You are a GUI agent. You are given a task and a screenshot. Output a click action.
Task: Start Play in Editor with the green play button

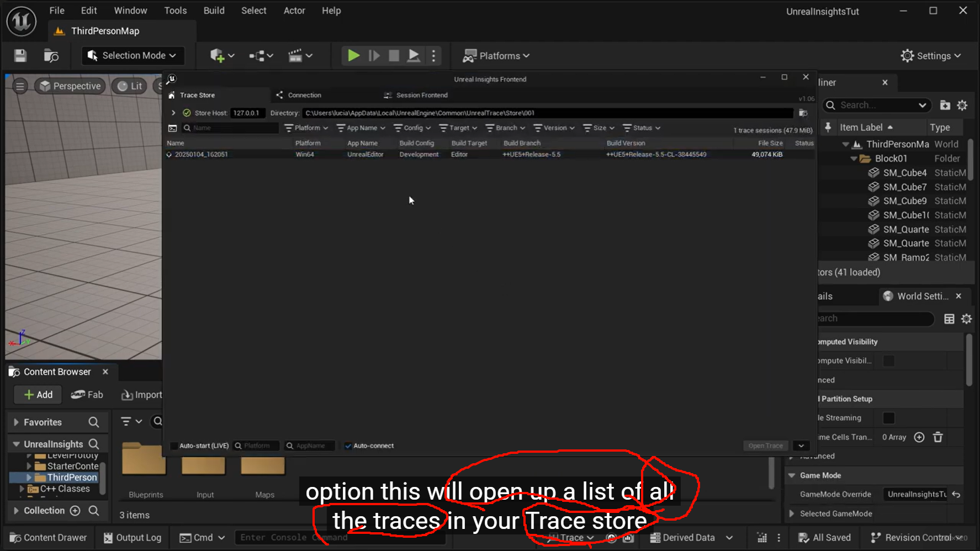tap(353, 56)
